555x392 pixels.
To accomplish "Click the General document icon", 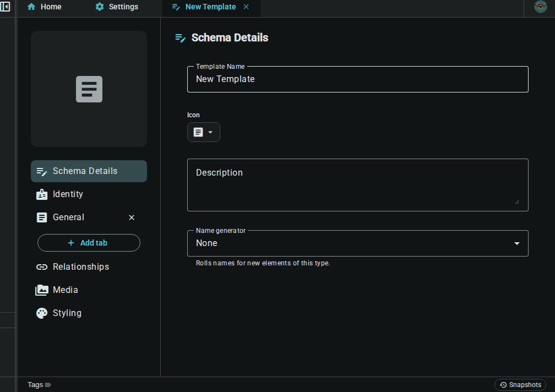I will tap(42, 217).
